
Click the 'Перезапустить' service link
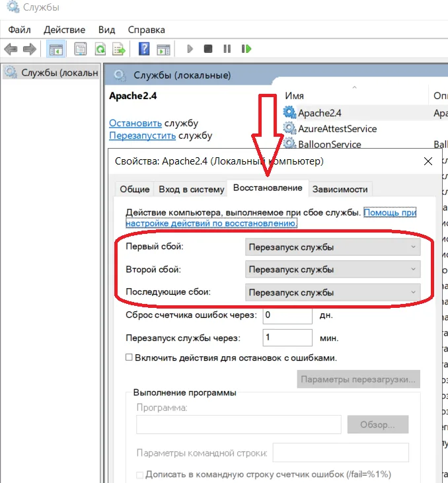coord(142,135)
